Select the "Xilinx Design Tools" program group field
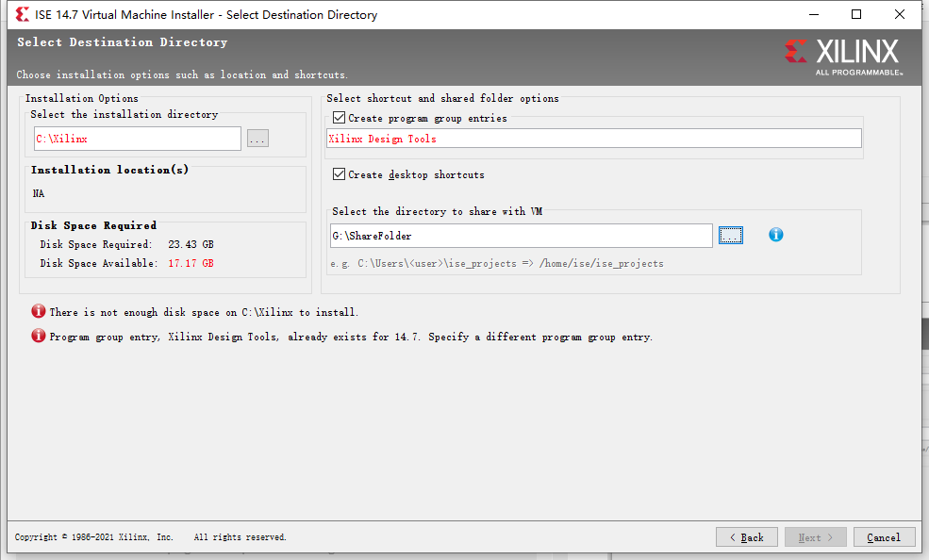This screenshot has height=560, width=929. coord(594,138)
